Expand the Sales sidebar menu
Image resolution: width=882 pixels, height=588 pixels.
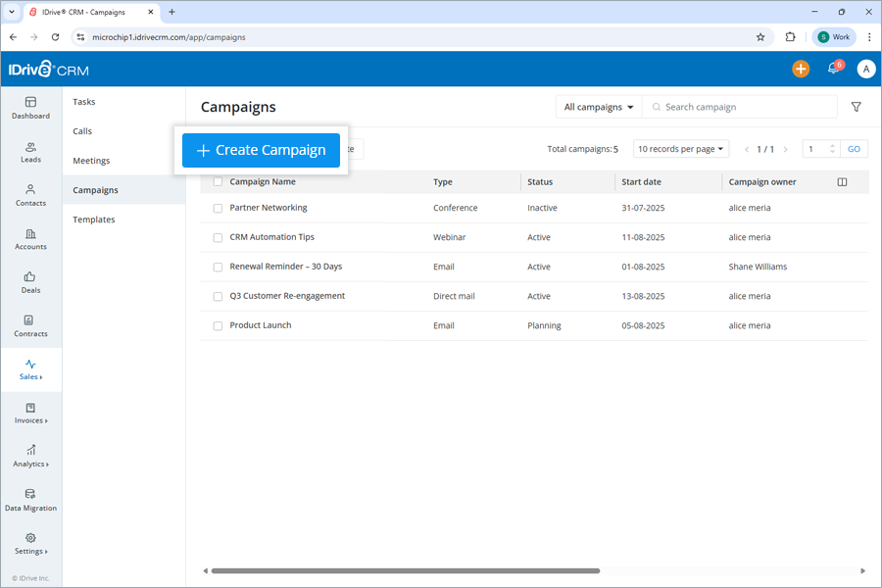[x=30, y=369]
